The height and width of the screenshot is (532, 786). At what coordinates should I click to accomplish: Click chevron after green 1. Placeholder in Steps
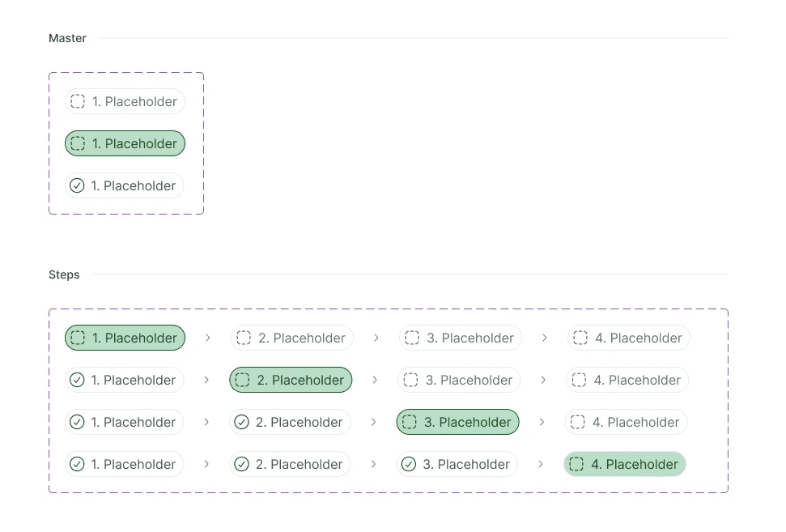[x=207, y=338]
